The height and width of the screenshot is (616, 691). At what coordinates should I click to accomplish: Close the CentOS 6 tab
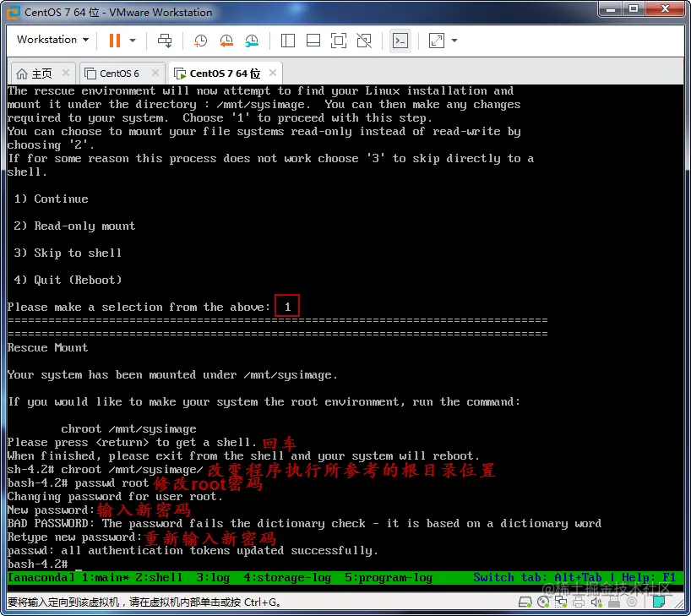155,73
